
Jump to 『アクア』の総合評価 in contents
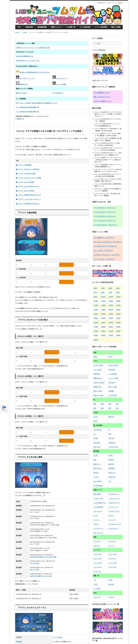pyautogui.click(x=24, y=165)
